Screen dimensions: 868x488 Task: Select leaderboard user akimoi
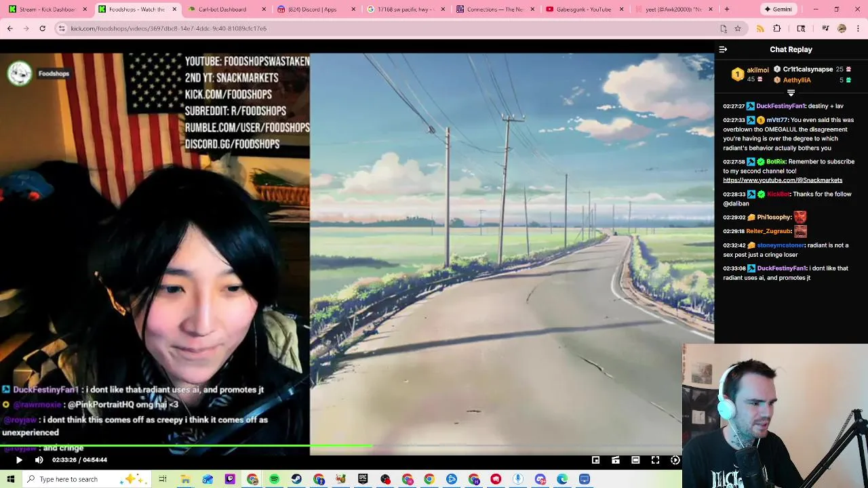point(757,70)
